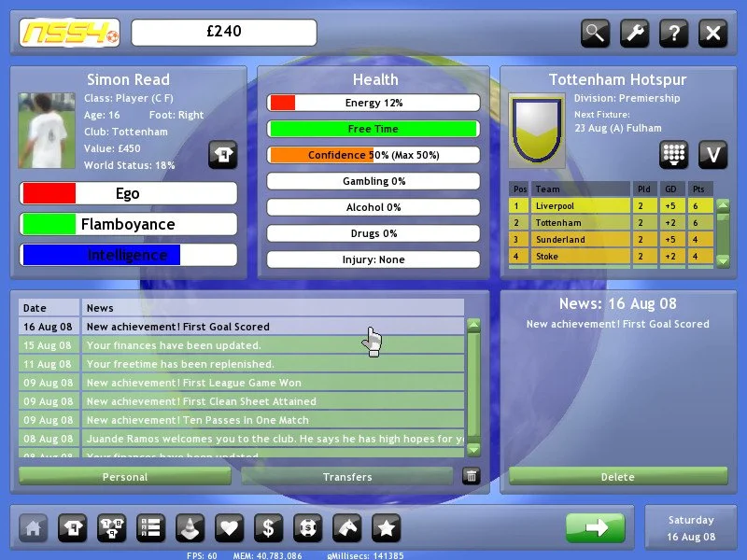
Task: Open settings with the wrench icon
Action: tap(634, 35)
